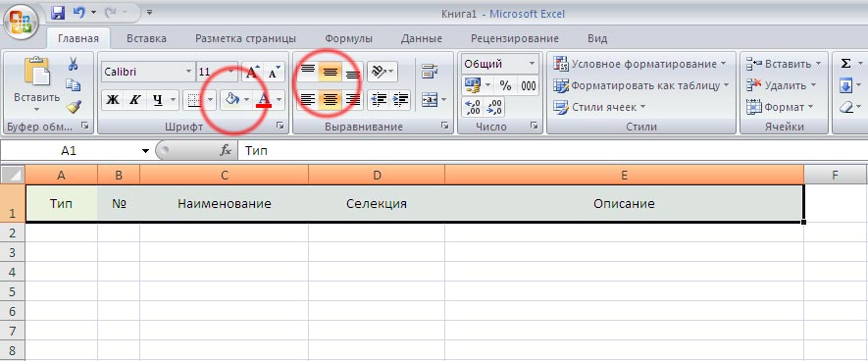868x361 pixels.
Task: Click the Save floppy disk icon
Action: pos(58,12)
